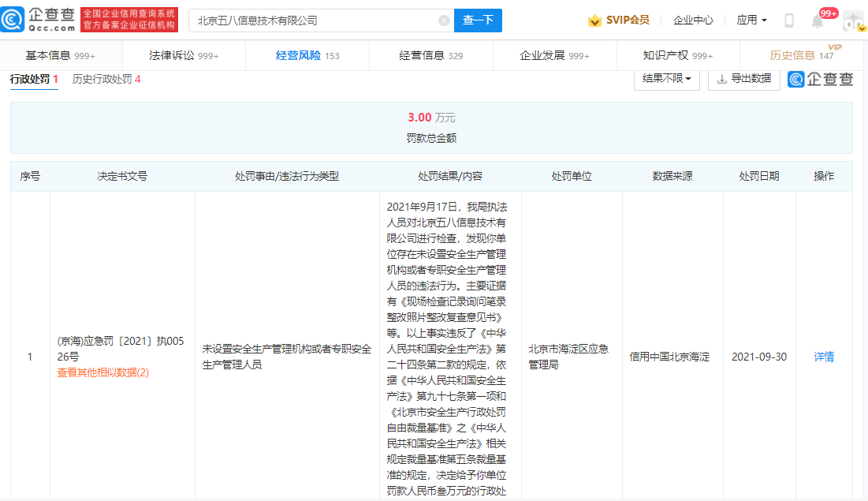Image resolution: width=868 pixels, height=501 pixels.
Task: Switch to 知识产权 tab
Action: (677, 55)
